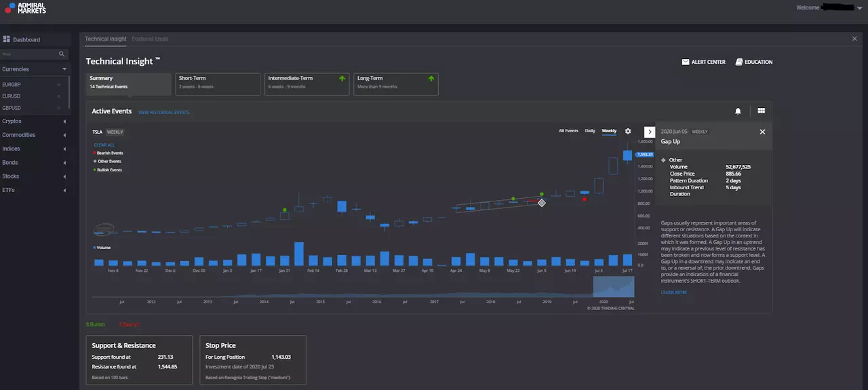
Task: Switch to the Featured Ideas tab
Action: [150, 39]
